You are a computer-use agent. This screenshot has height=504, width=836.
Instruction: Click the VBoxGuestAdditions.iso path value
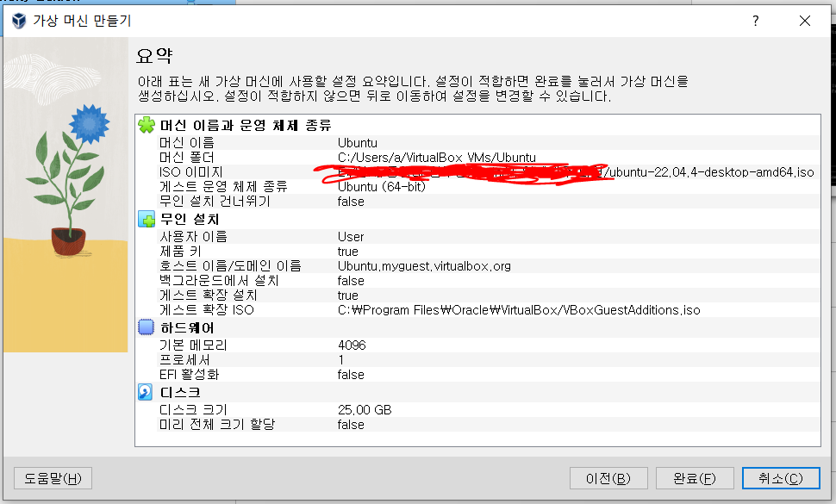pos(519,310)
